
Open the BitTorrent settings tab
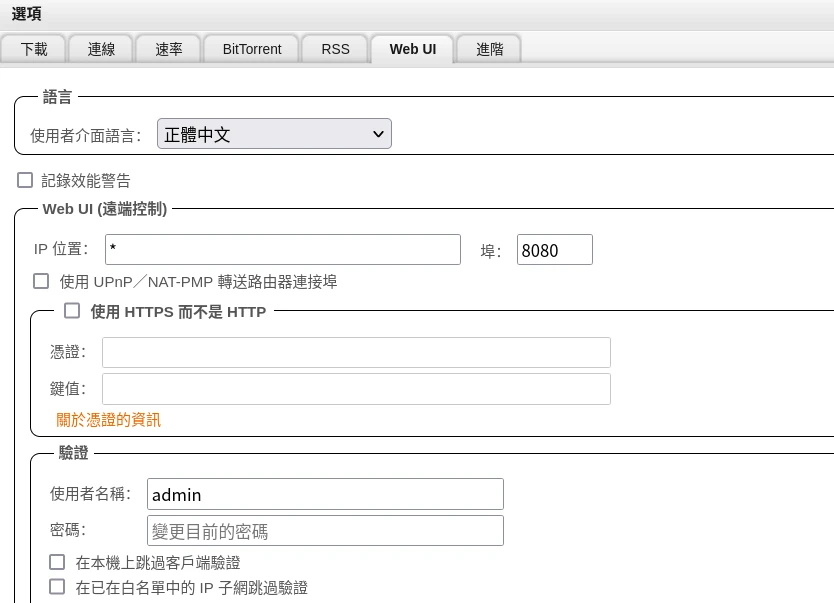(x=252, y=49)
